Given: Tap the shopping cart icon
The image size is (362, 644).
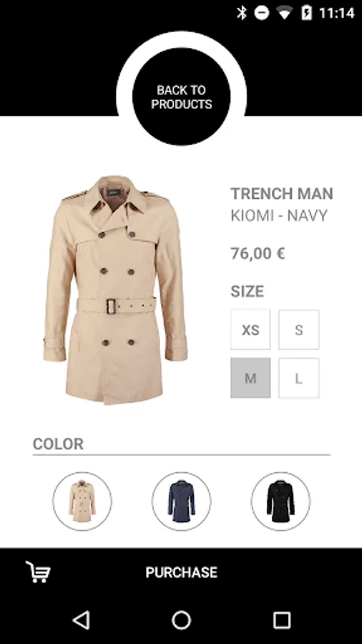Looking at the screenshot, I should click(x=38, y=572).
